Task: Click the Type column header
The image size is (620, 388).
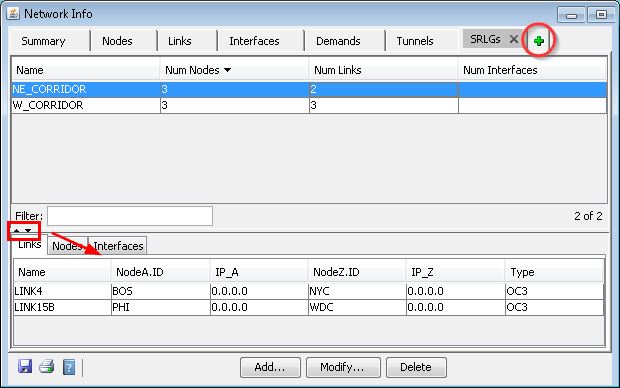Action: 554,272
